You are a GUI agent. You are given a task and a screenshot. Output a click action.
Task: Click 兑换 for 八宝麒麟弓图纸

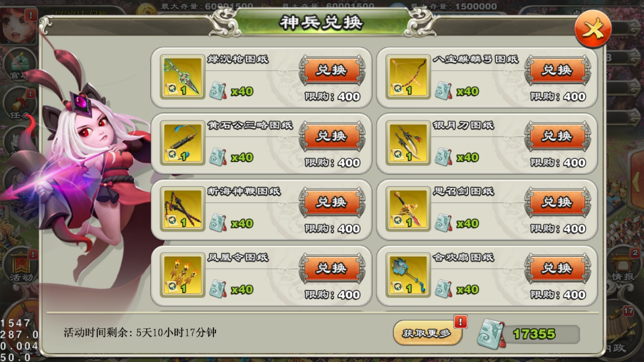557,70
